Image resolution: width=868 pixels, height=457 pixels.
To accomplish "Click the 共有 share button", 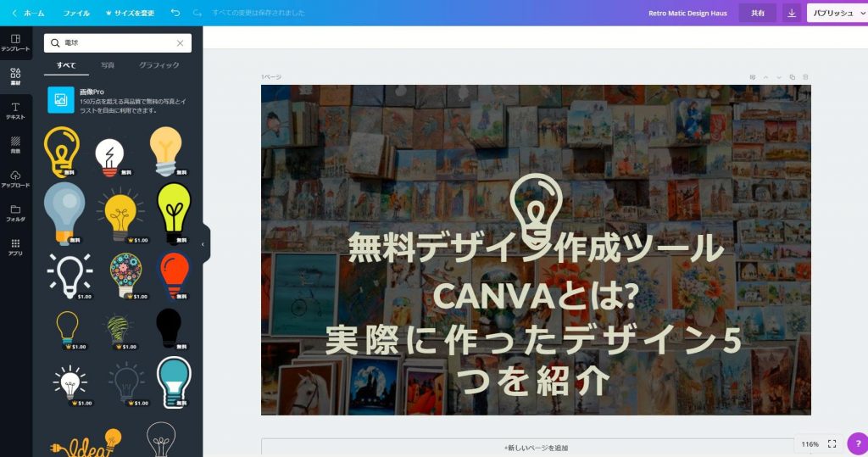I will (x=757, y=13).
